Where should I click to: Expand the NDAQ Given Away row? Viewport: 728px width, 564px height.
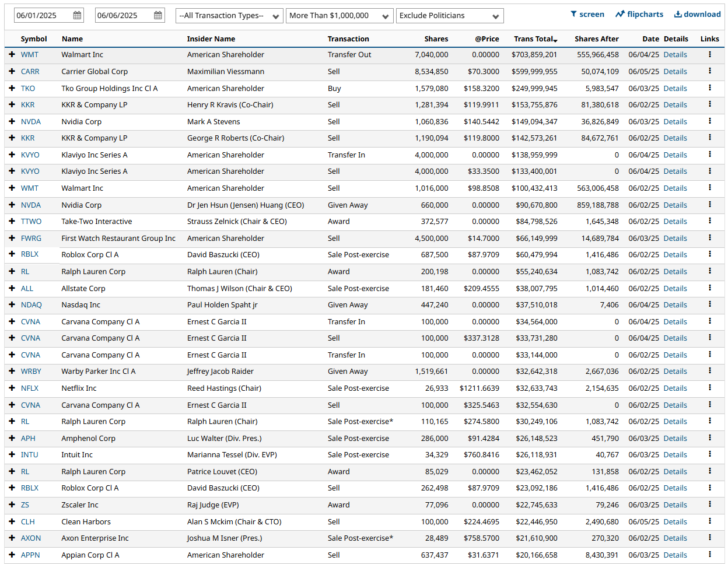12,304
